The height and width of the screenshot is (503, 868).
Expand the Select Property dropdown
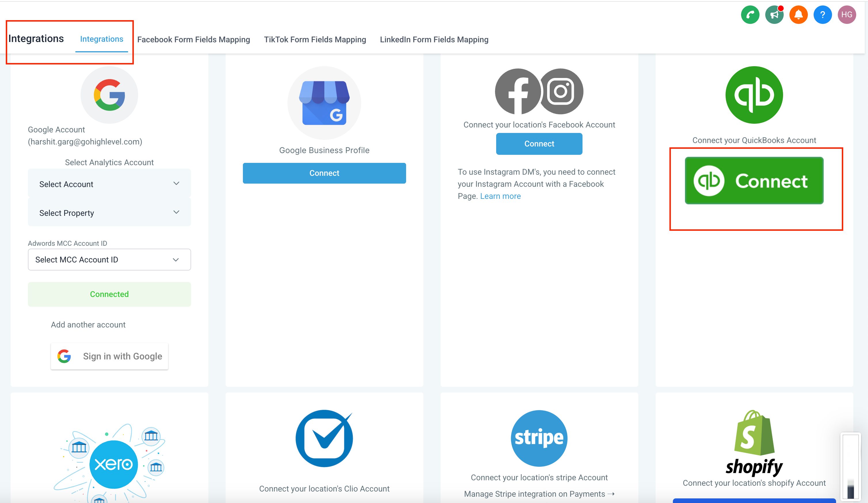(110, 213)
